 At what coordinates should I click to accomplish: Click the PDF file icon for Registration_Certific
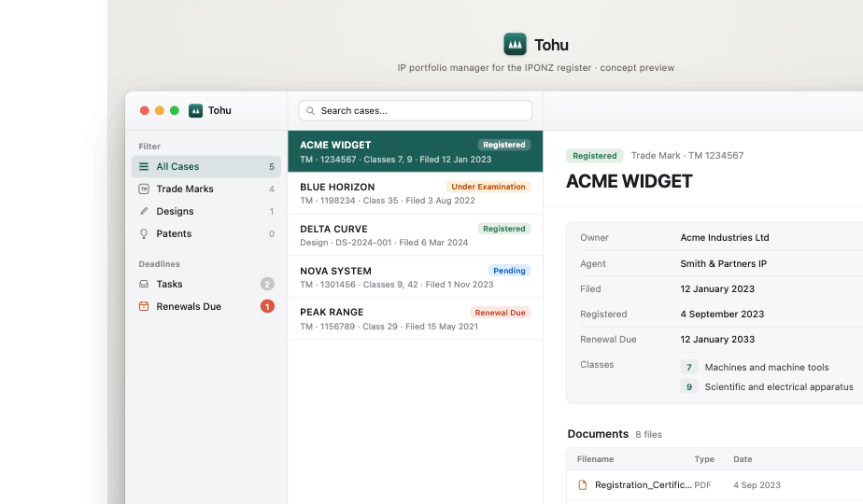point(582,484)
